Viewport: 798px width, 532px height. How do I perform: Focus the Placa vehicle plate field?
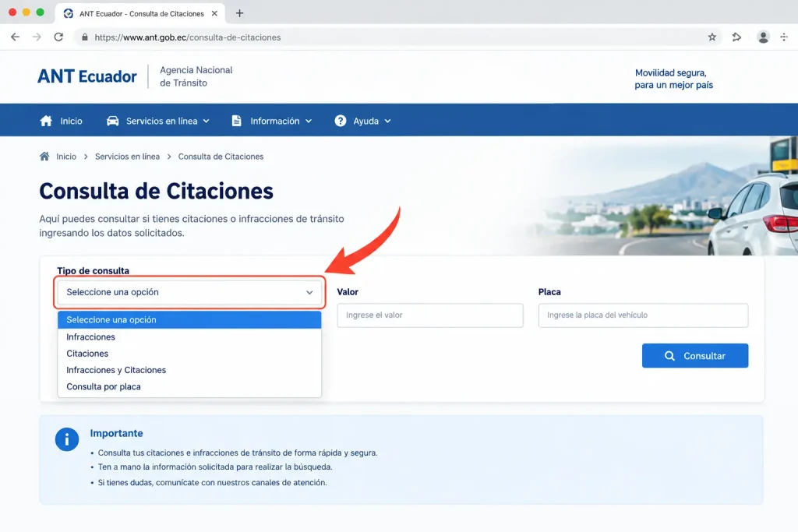pos(643,315)
